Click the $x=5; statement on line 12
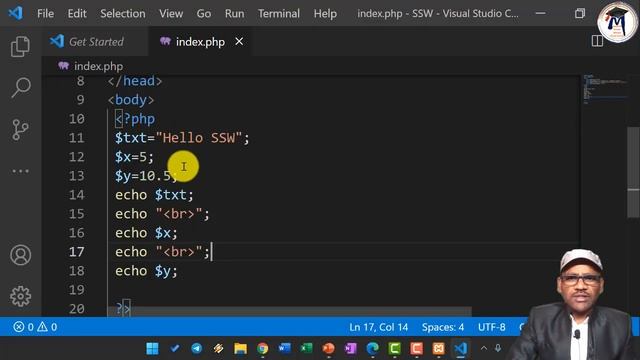Viewport: 640px width, 360px height. click(134, 157)
